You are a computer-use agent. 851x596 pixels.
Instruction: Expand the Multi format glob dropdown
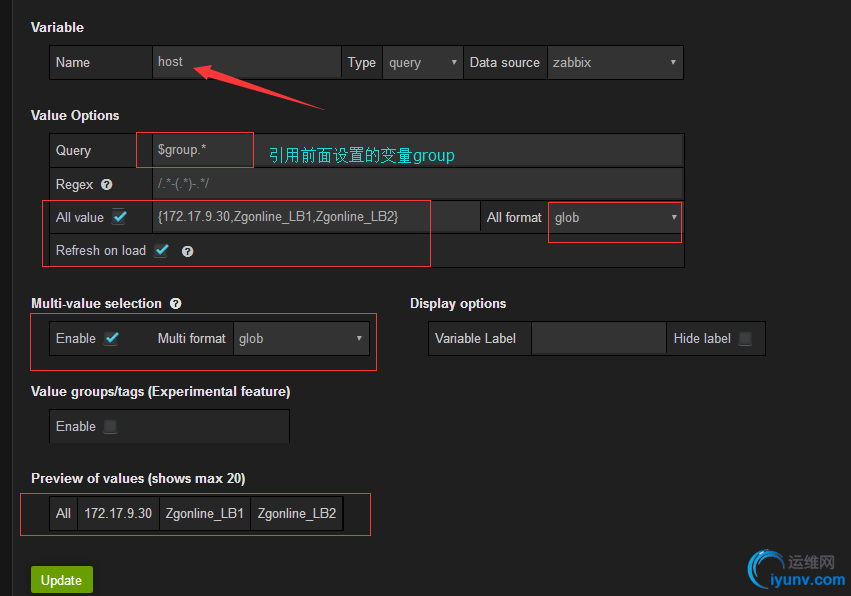pyautogui.click(x=300, y=339)
